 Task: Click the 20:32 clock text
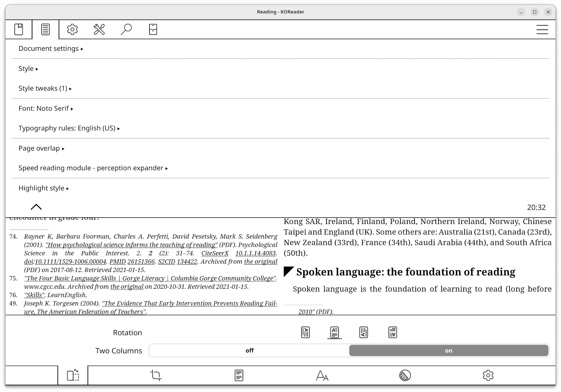pos(536,207)
